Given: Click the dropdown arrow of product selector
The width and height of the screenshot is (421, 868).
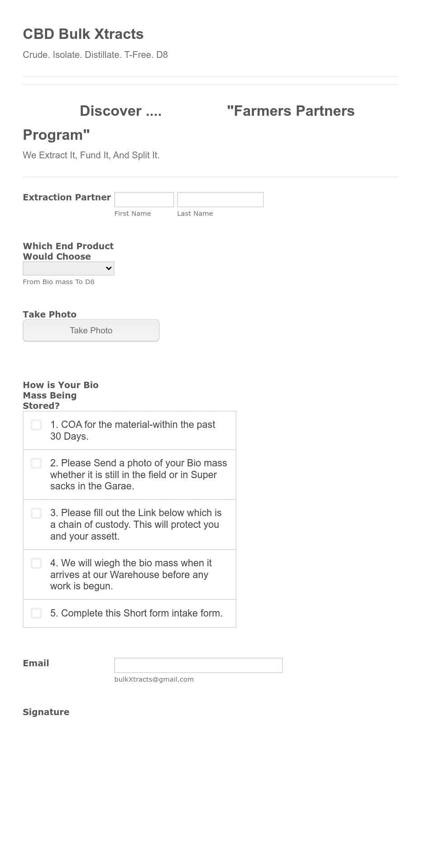Looking at the screenshot, I should click(x=109, y=268).
